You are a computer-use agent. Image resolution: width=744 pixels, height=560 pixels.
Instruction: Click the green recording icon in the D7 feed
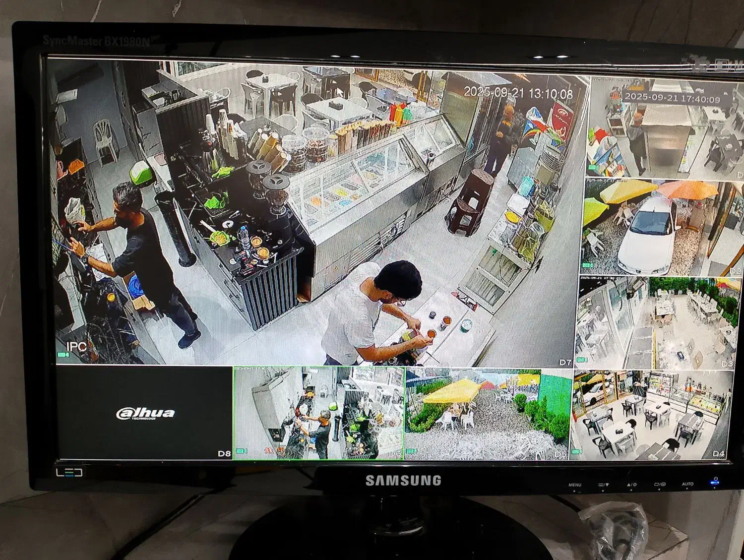pyautogui.click(x=62, y=355)
